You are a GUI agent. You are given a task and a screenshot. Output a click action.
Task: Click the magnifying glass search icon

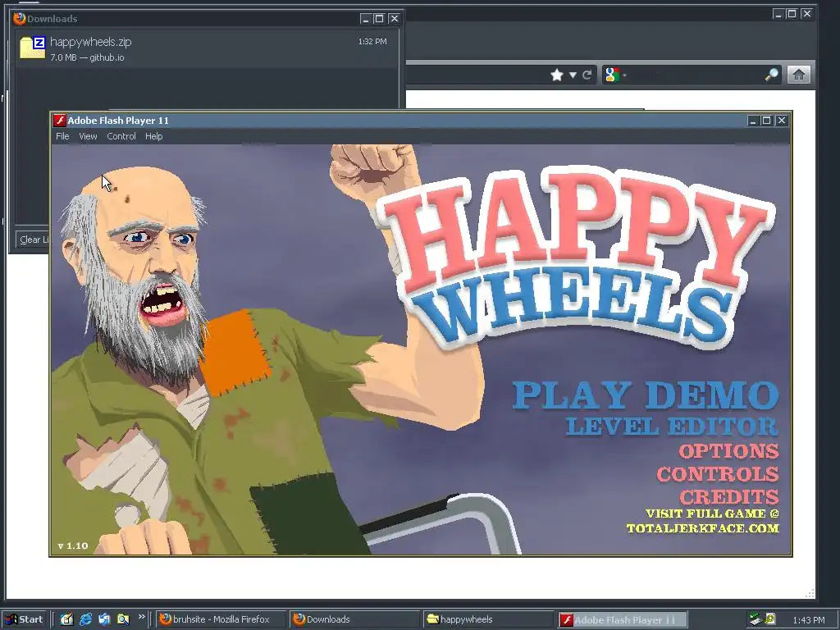[772, 75]
